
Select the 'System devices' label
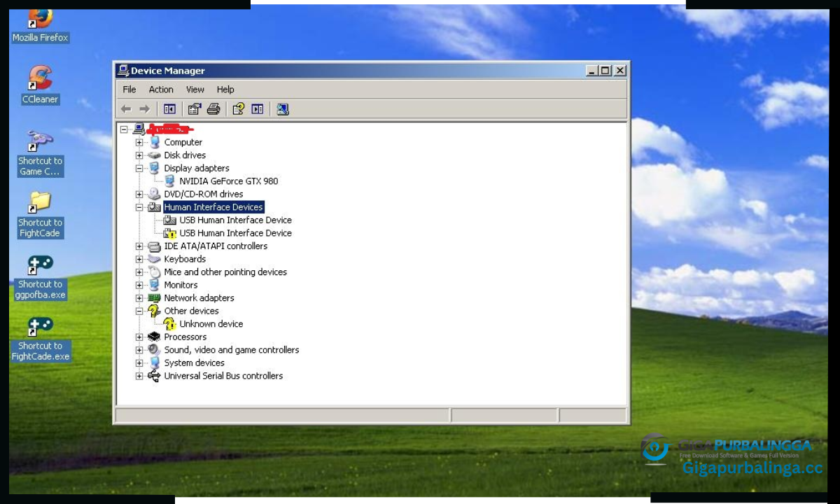click(x=195, y=363)
